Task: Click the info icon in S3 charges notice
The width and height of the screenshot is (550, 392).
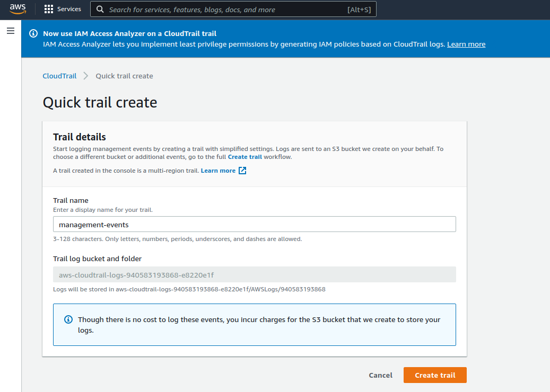Action: tap(68, 319)
